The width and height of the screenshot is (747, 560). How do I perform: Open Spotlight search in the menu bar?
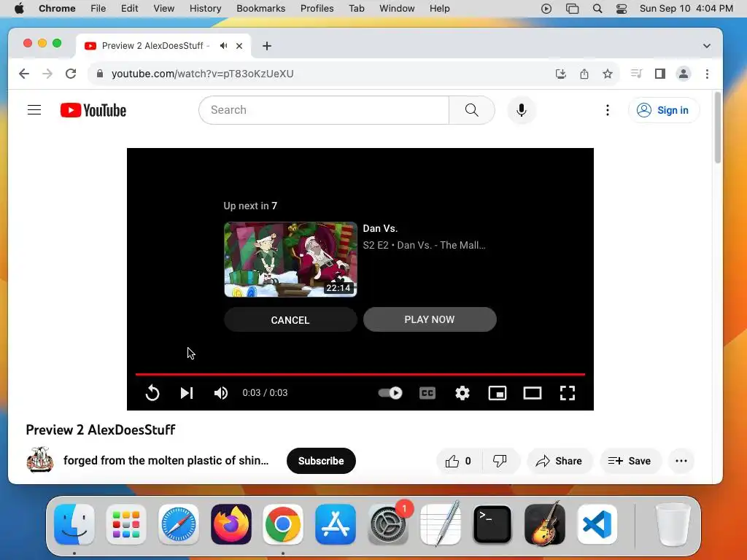pyautogui.click(x=597, y=9)
